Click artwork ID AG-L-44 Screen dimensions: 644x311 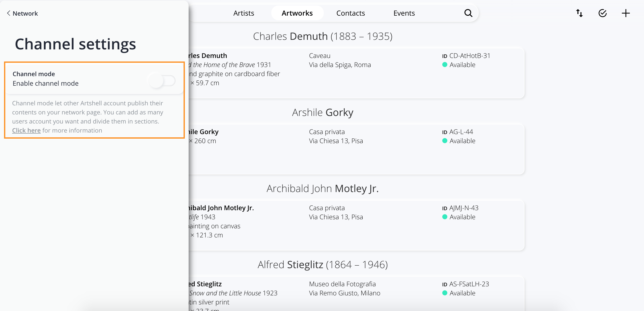click(x=457, y=132)
